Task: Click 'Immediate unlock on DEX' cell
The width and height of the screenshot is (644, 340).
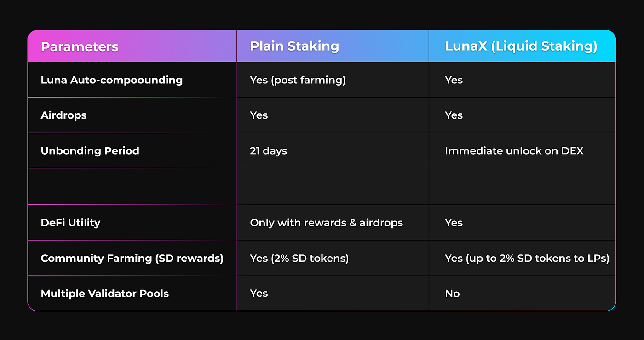Action: click(x=514, y=151)
